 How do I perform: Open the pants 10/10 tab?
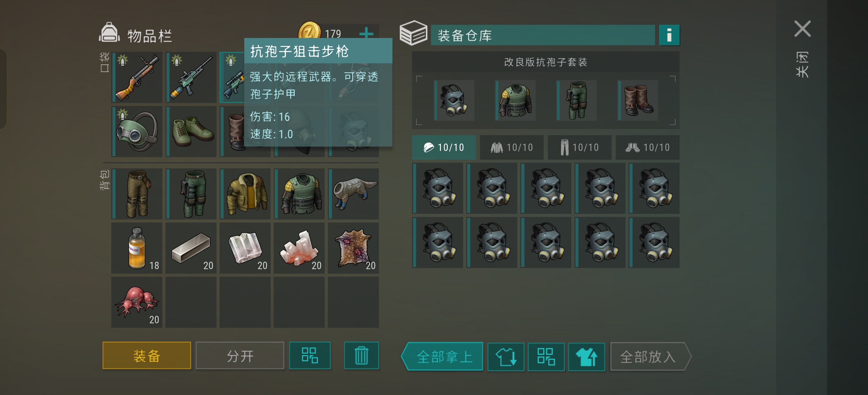click(579, 147)
